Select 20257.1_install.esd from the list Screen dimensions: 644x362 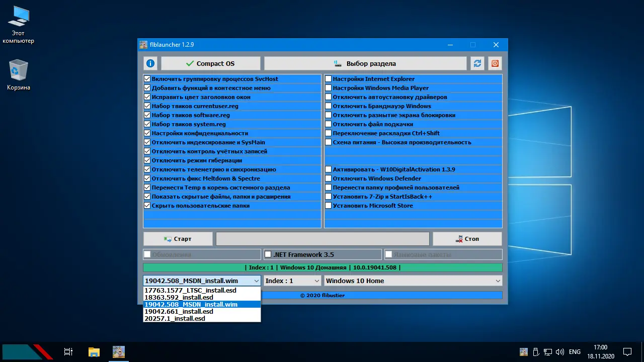tap(202, 319)
